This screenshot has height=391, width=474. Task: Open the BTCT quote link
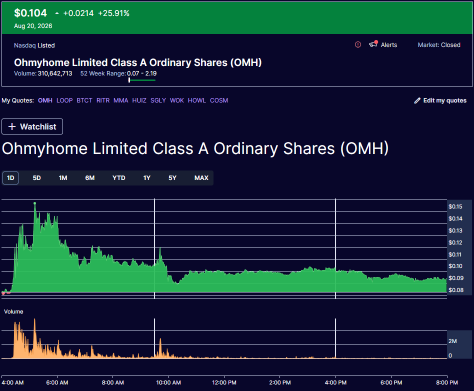pos(84,101)
